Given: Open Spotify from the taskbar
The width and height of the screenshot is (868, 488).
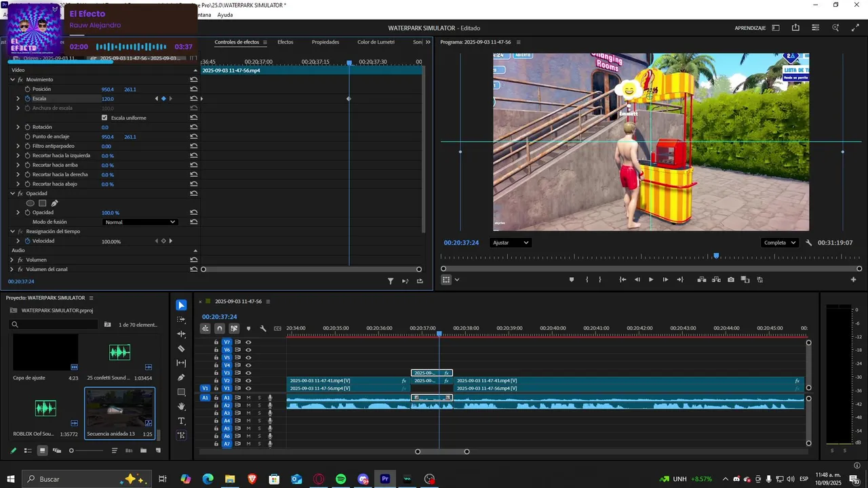Looking at the screenshot, I should tap(340, 479).
